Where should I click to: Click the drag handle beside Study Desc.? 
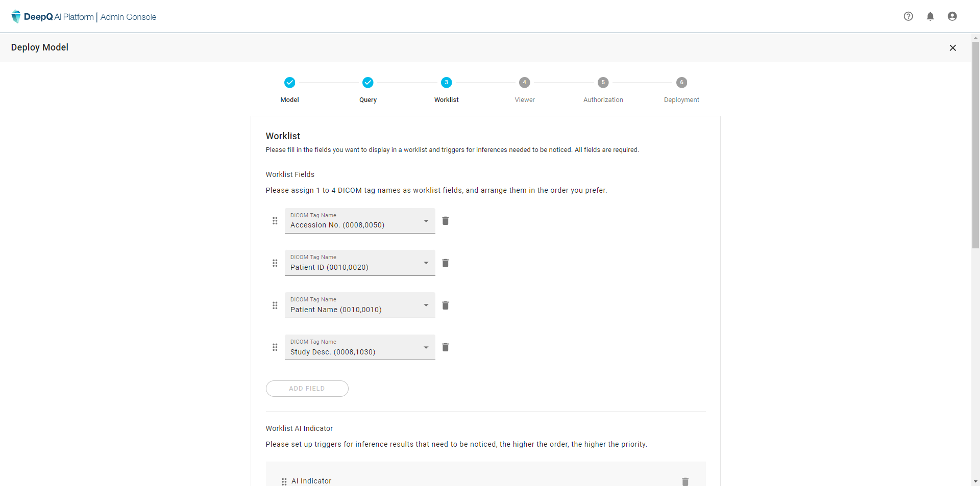pos(275,347)
